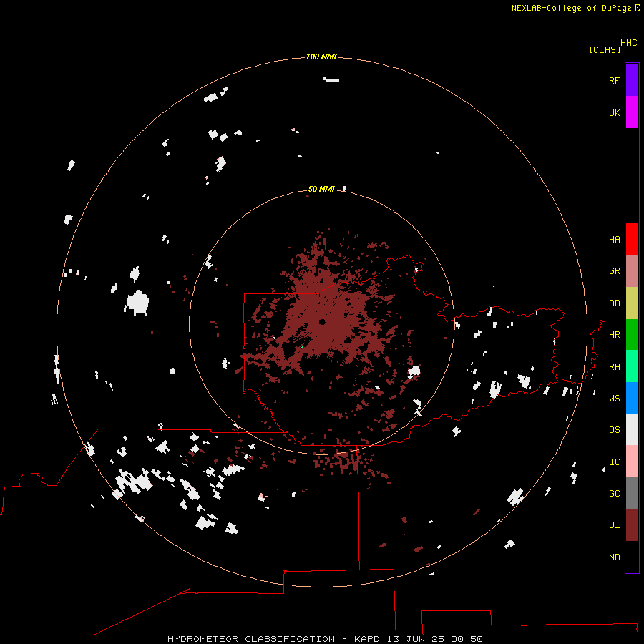
Task: Click the GR legend label
Action: click(614, 271)
